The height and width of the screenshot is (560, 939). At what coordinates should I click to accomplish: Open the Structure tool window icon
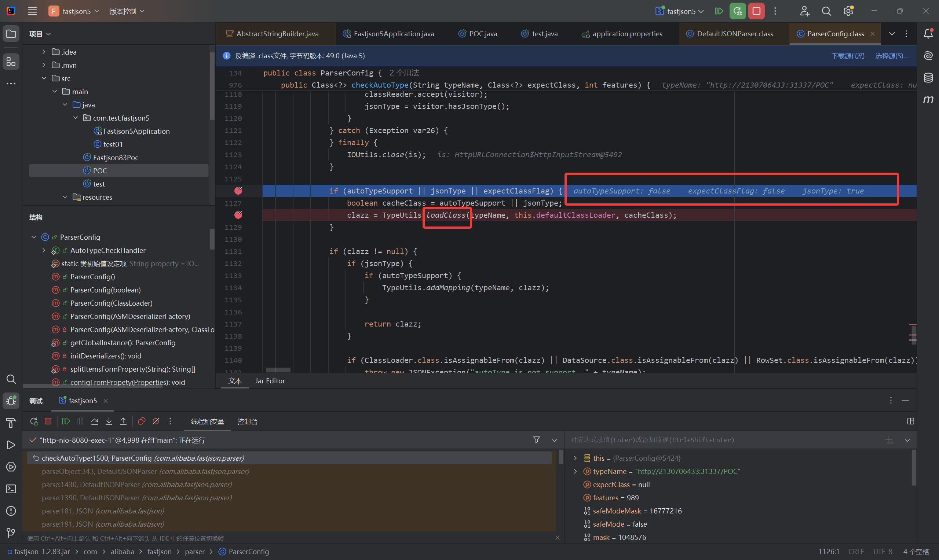coord(11,62)
